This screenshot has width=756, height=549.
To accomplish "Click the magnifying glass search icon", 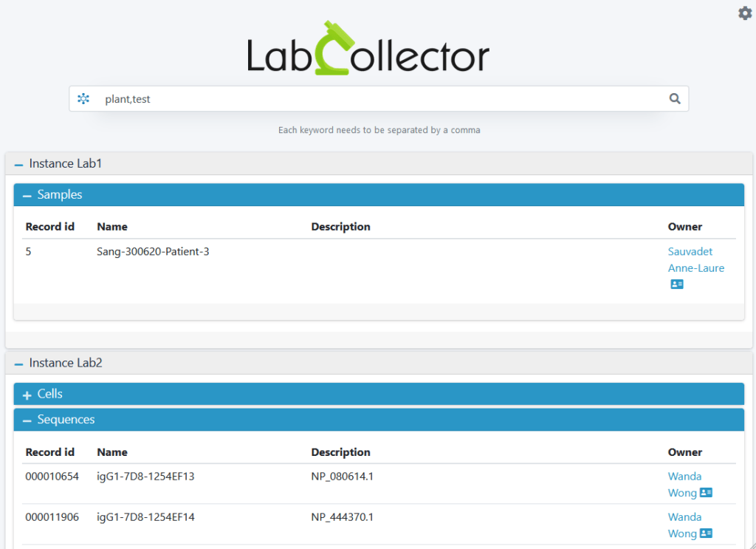I will click(x=675, y=99).
